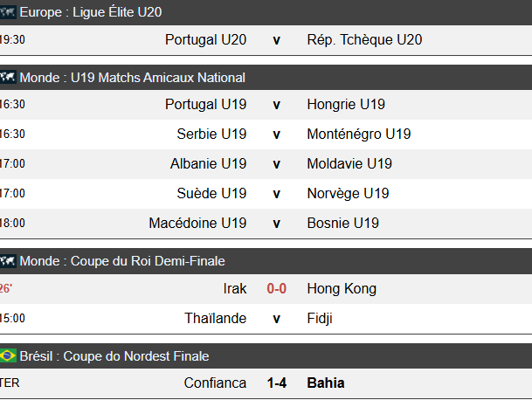Select Albanie U19 team
The image size is (532, 400).
(x=209, y=164)
